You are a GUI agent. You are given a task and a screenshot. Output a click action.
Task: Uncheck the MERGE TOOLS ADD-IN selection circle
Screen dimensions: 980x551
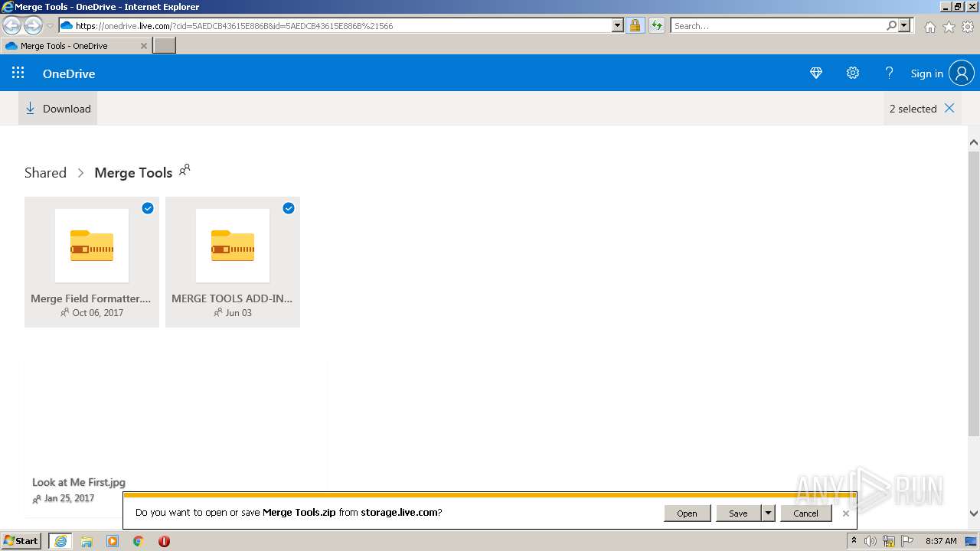click(289, 208)
